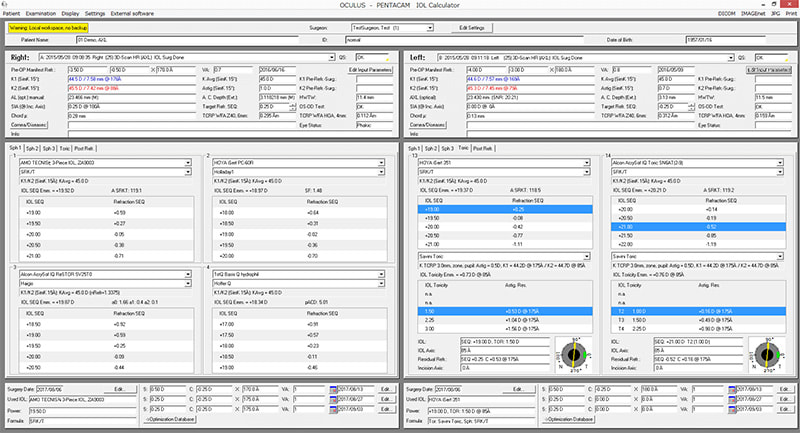Click calendar icon for Right 2017/06/13 entry
The image size is (800, 433).
click(x=334, y=390)
